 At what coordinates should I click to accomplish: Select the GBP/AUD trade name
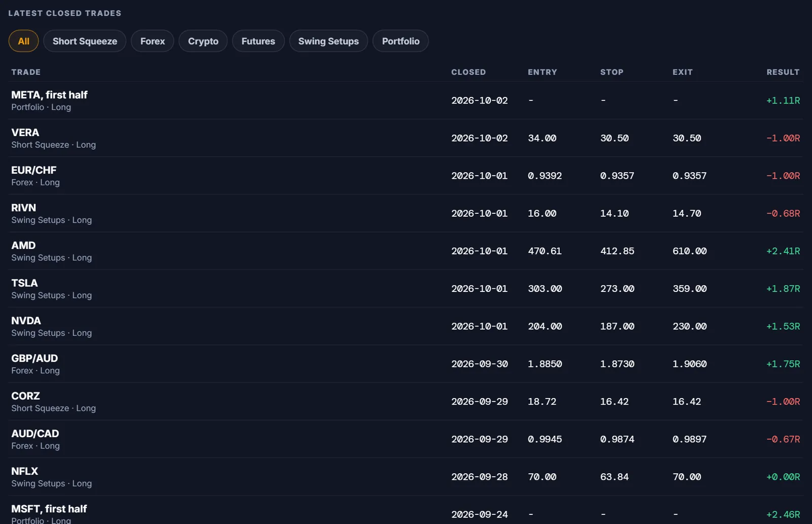(35, 358)
